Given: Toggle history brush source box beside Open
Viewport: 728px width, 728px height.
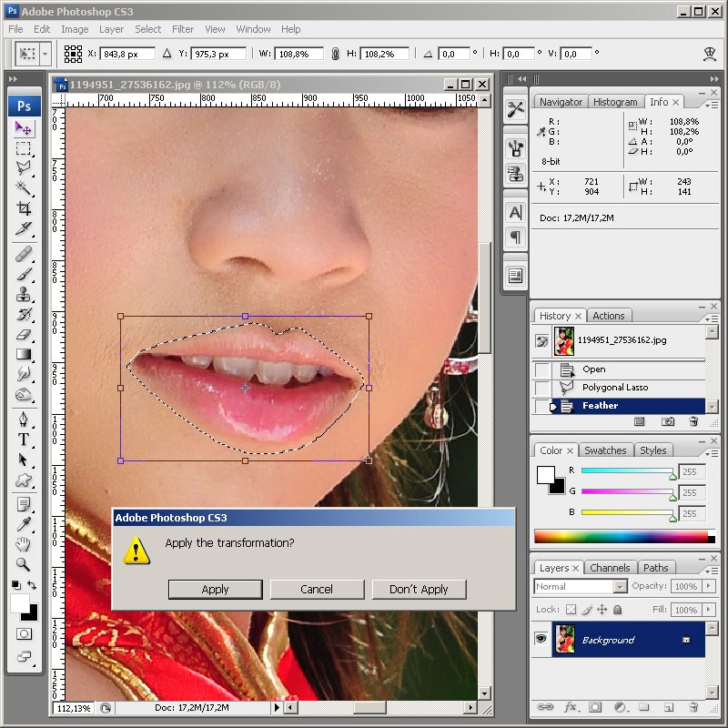Looking at the screenshot, I should 542,369.
